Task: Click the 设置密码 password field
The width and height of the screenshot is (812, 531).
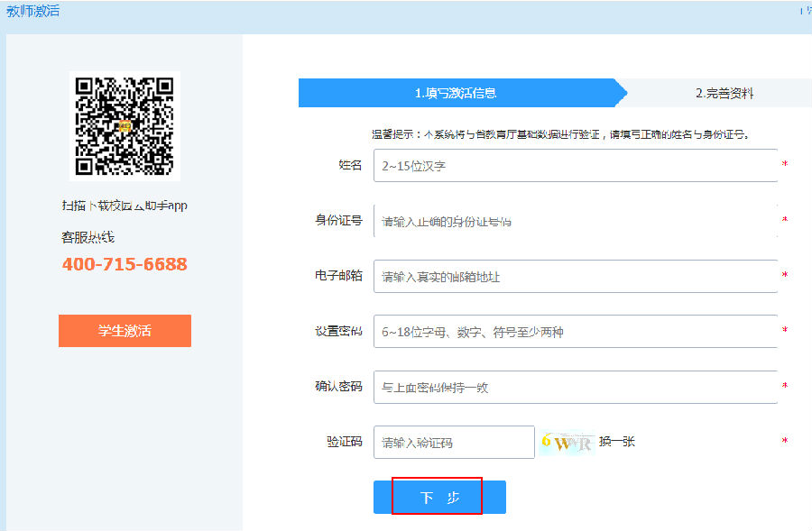Action: click(575, 332)
